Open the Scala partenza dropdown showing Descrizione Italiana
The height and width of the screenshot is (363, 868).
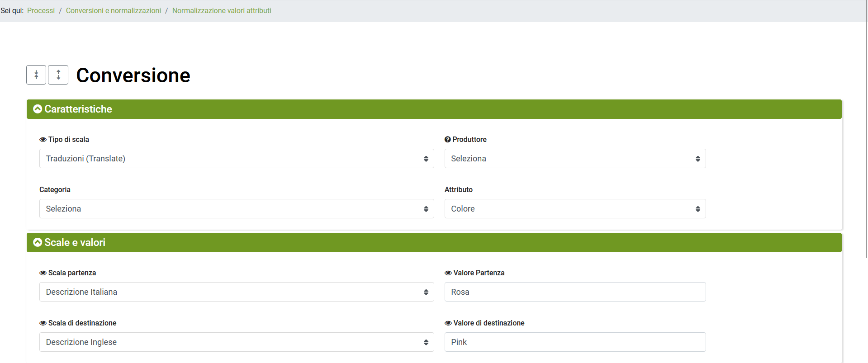236,292
